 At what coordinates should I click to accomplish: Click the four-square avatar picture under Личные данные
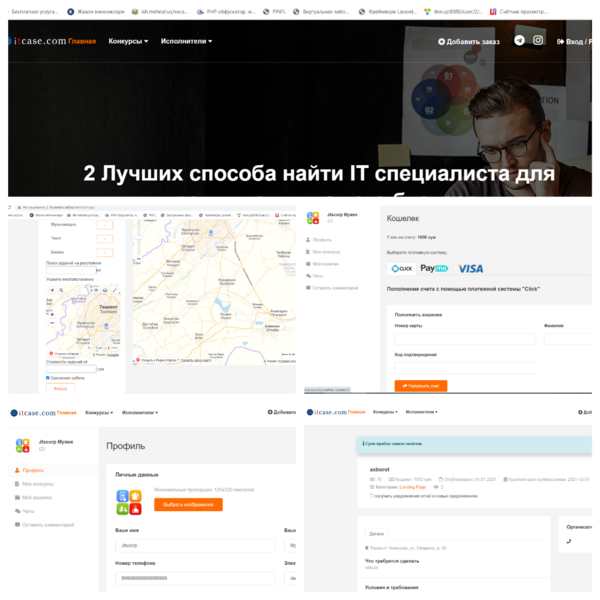point(129,502)
